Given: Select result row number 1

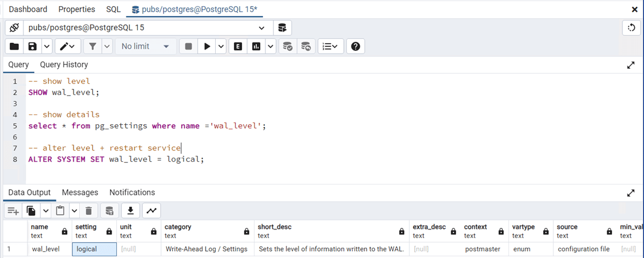Looking at the screenshot, I should point(15,249).
